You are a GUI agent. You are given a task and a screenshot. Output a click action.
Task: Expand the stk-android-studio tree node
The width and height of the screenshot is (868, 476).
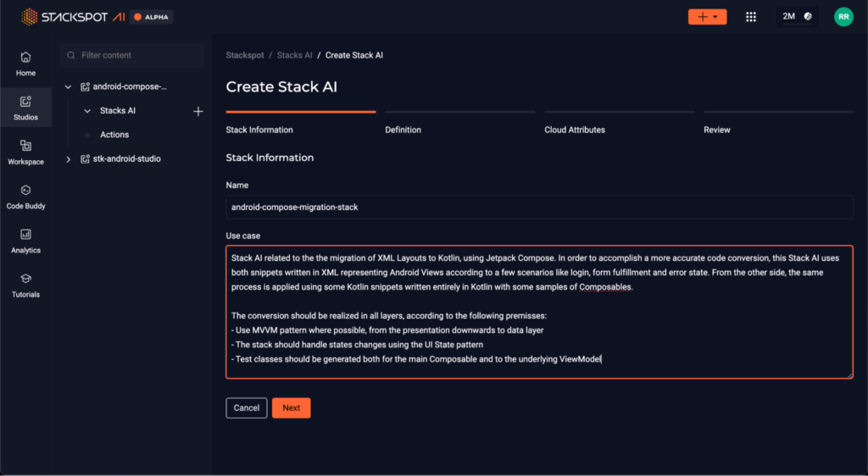coord(68,159)
